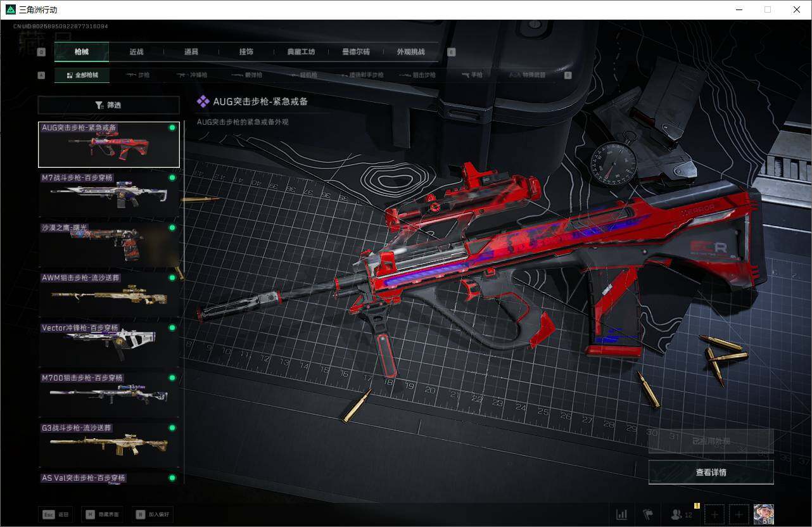Click the second plus squad slot
Viewport: 812px width, 527px height.
739,514
